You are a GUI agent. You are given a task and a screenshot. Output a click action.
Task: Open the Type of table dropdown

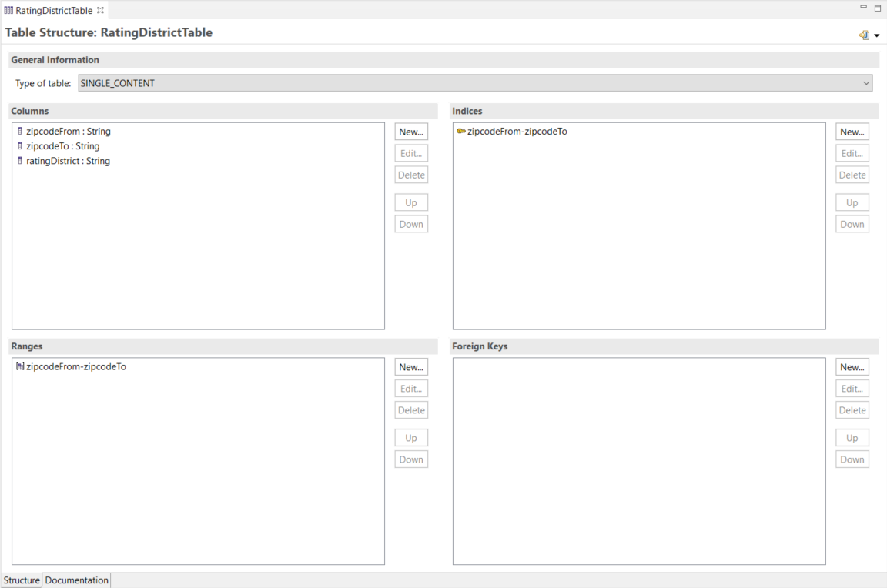pos(866,83)
